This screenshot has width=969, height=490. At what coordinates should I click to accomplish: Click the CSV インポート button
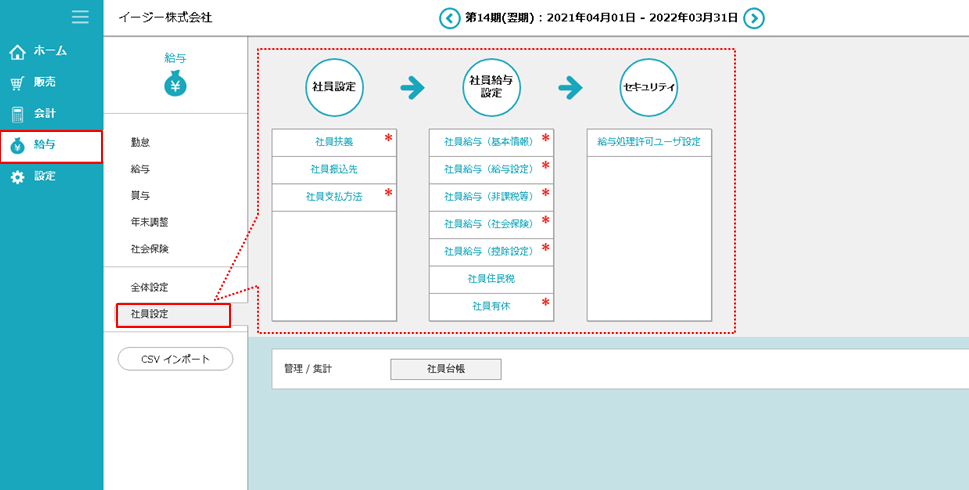click(x=175, y=359)
